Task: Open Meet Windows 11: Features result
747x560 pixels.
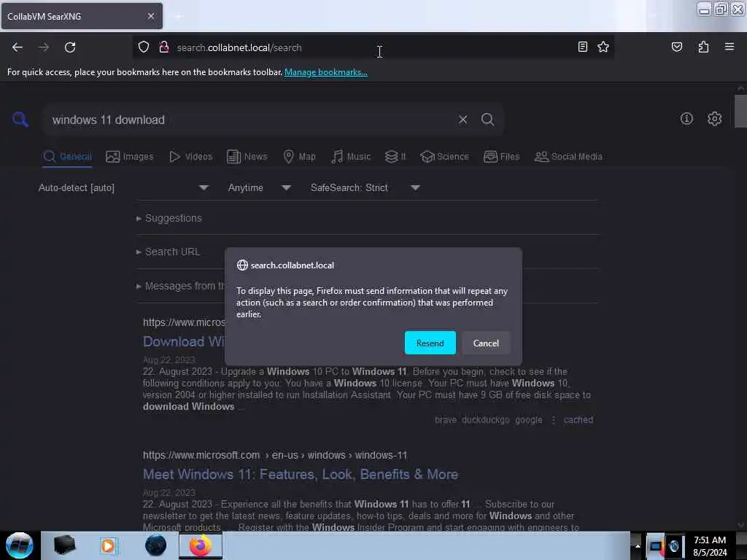Action: [x=301, y=474]
